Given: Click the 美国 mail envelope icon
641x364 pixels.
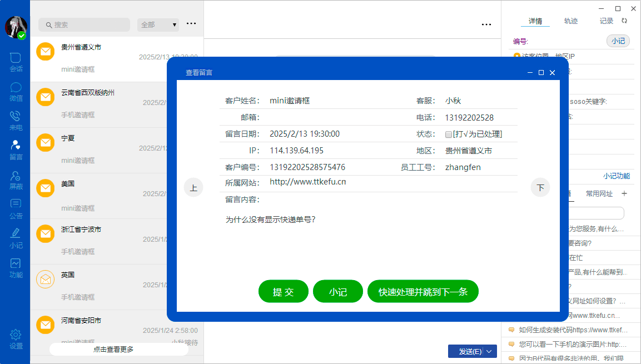Looking at the screenshot, I should [x=46, y=188].
